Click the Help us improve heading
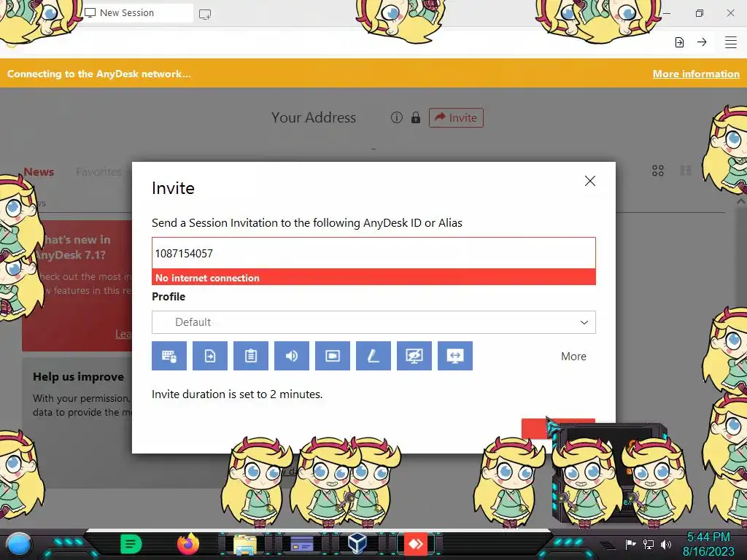The image size is (747, 560). click(x=79, y=377)
